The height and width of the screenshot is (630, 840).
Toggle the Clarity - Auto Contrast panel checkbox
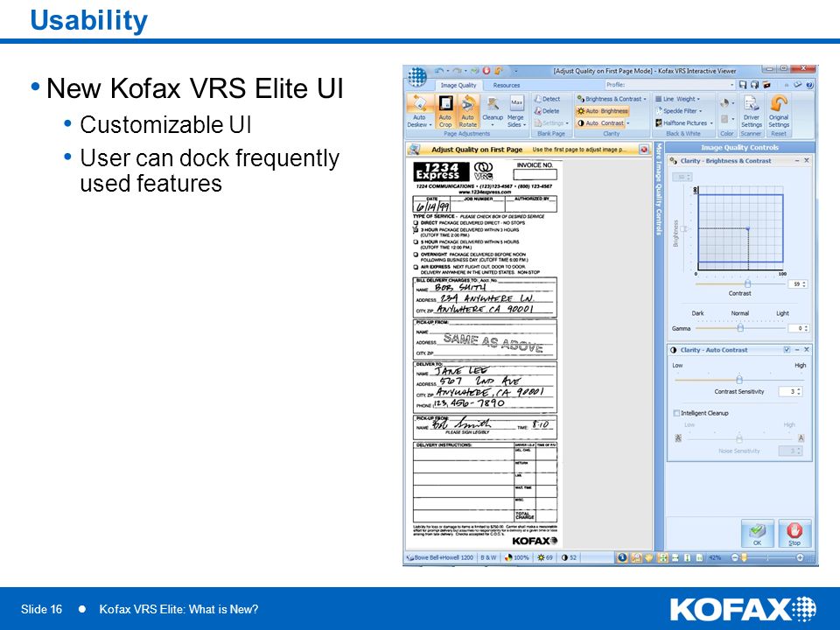787,350
